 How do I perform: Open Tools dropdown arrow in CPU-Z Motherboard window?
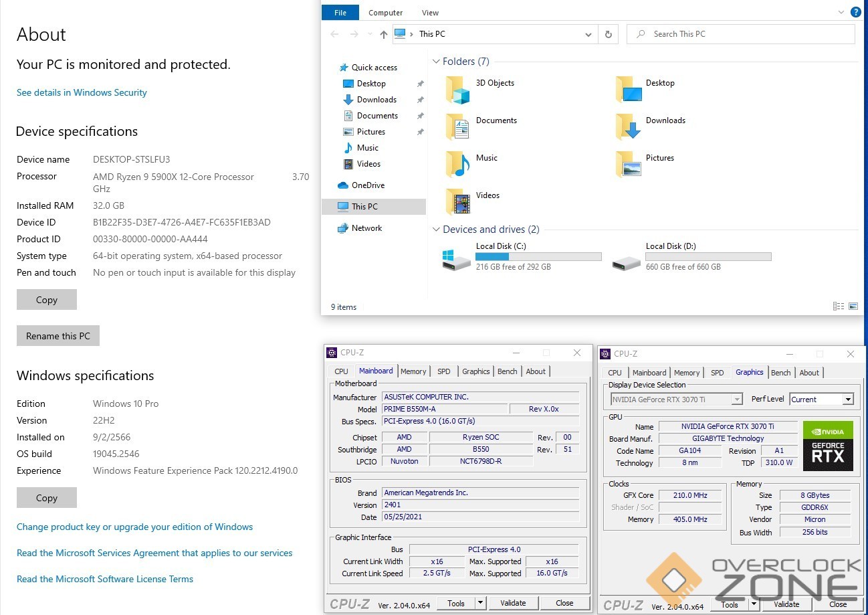pyautogui.click(x=480, y=603)
